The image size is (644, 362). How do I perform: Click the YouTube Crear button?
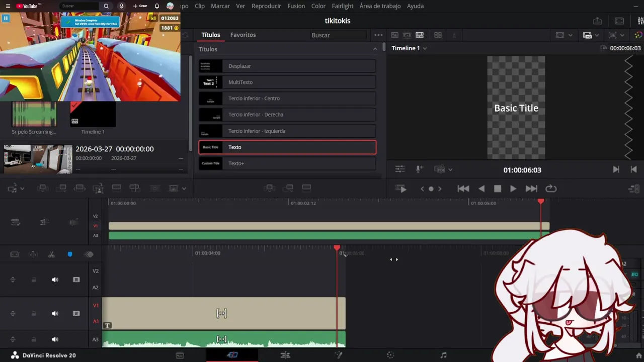140,6
